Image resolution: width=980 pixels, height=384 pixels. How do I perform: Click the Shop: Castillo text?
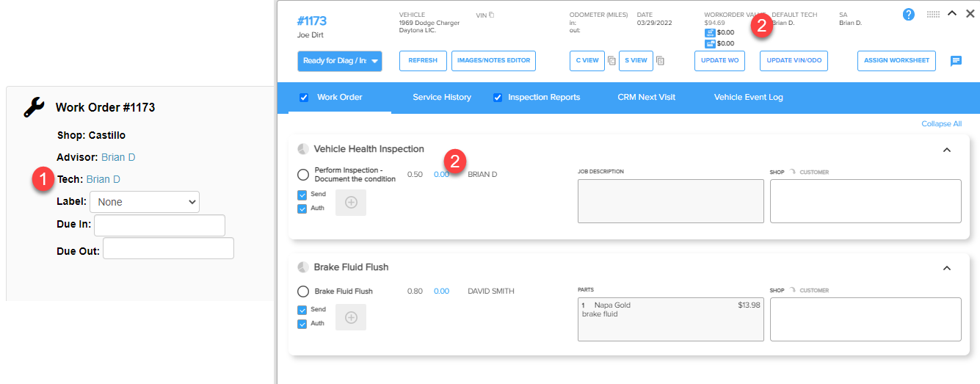coord(92,136)
